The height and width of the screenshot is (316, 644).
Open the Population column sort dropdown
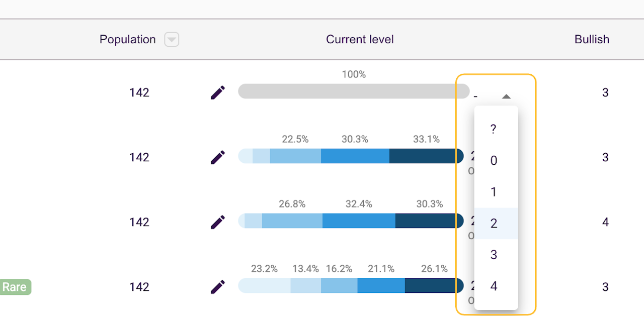(x=172, y=40)
